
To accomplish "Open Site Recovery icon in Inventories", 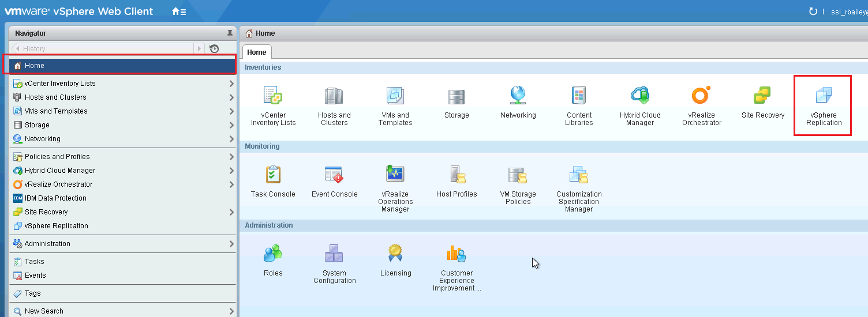I will [762, 95].
